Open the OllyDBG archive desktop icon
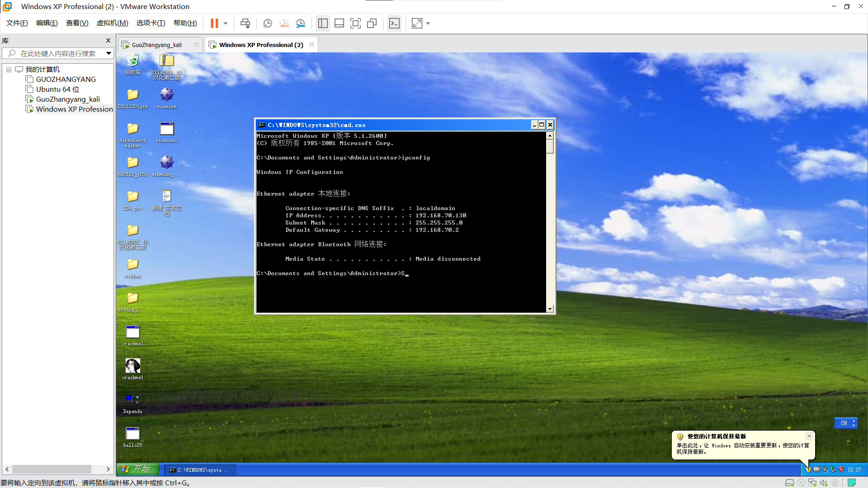 point(166,61)
